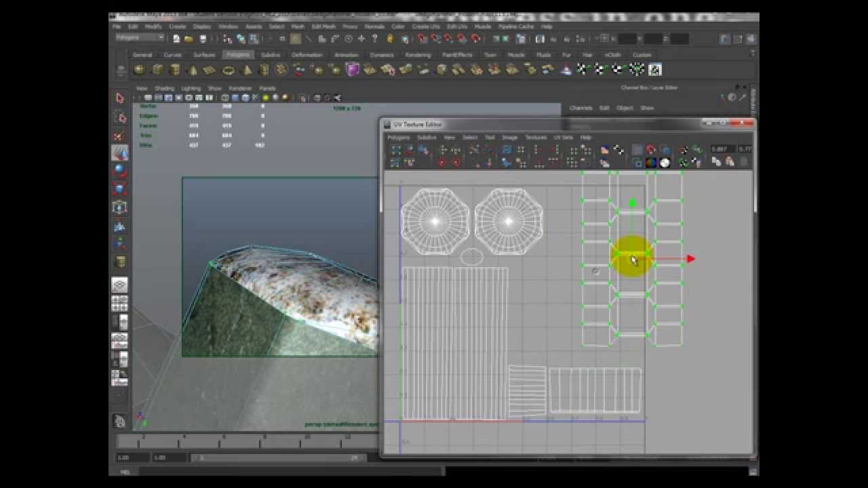868x488 pixels.
Task: Create a polygon cube from the shelf
Action: [x=157, y=69]
